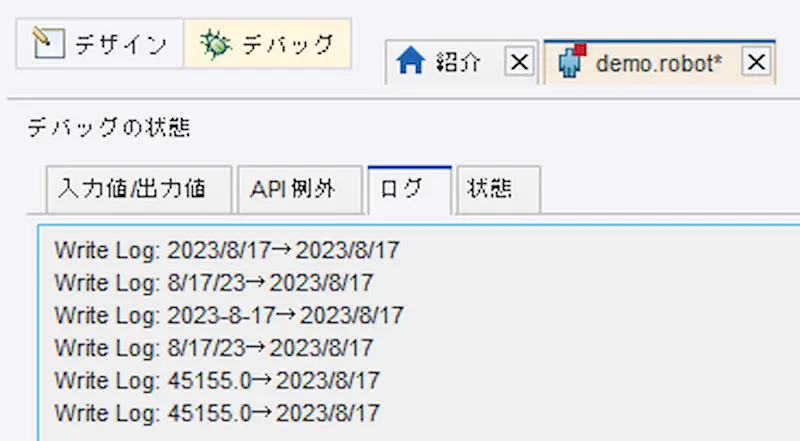Open the 入力値/出力値 tab
Screen dimensions: 800x441
pos(139,189)
